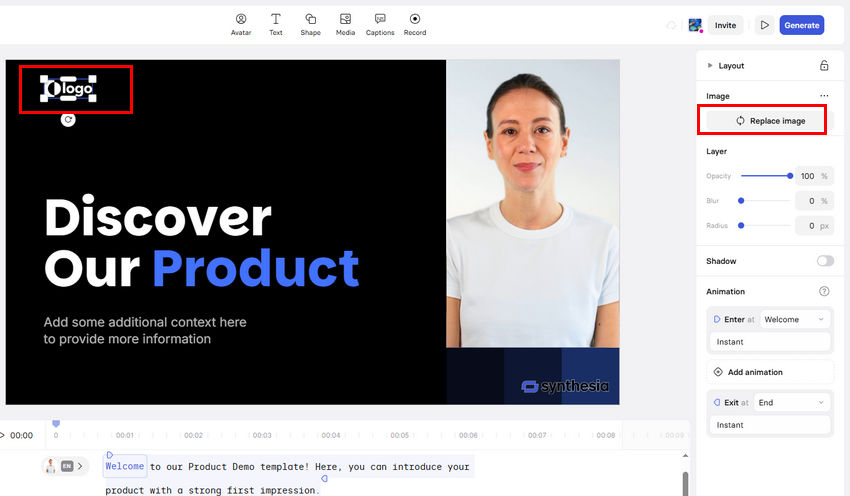850x496 pixels.
Task: Click the Generate button
Action: click(802, 25)
